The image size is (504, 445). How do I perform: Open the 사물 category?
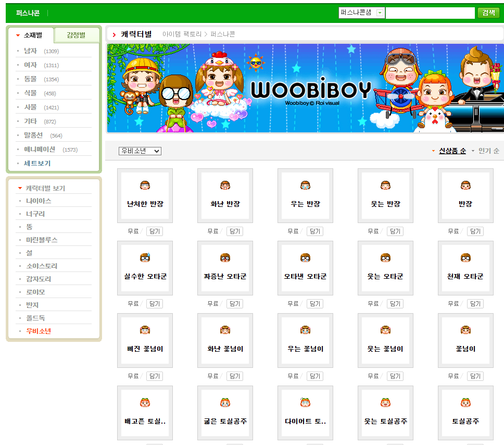pyautogui.click(x=31, y=107)
